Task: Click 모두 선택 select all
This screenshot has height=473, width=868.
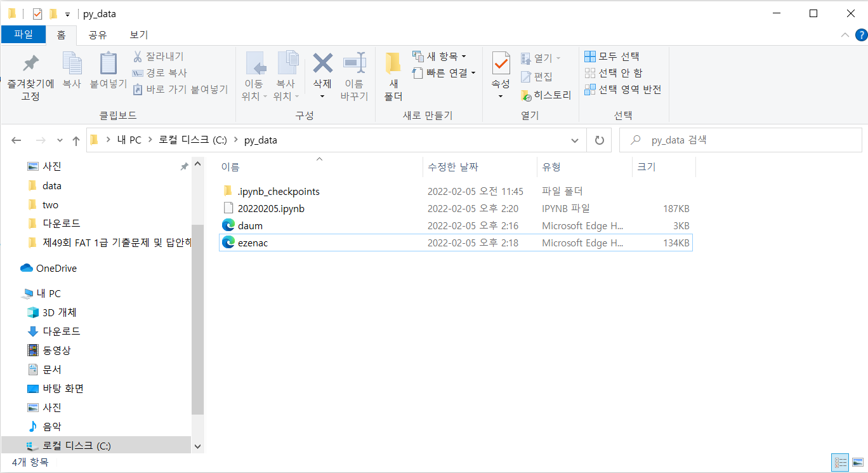Action: (612, 57)
